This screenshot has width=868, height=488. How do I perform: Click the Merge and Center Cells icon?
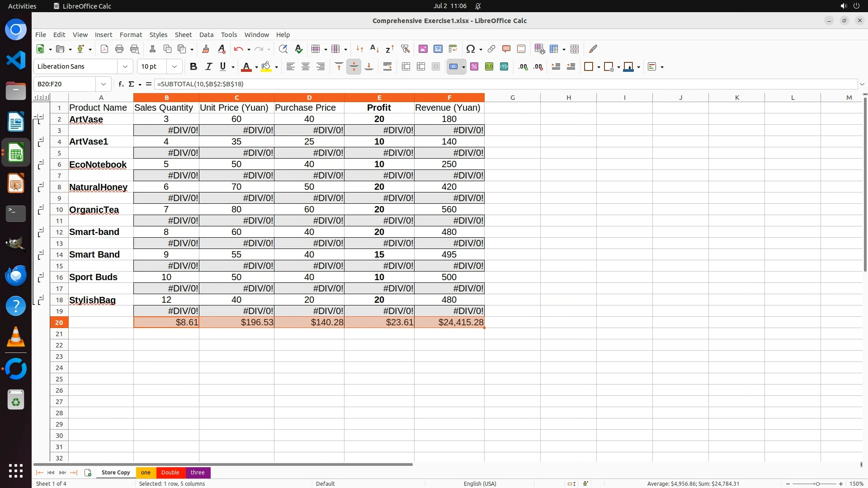pos(406,67)
